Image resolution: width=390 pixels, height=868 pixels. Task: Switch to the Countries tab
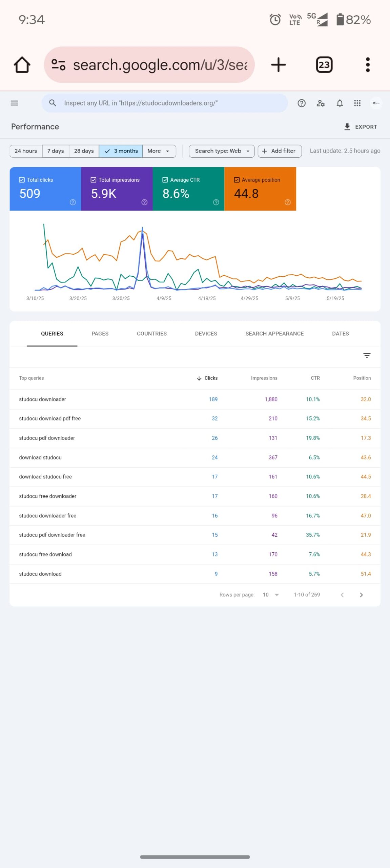tap(152, 334)
